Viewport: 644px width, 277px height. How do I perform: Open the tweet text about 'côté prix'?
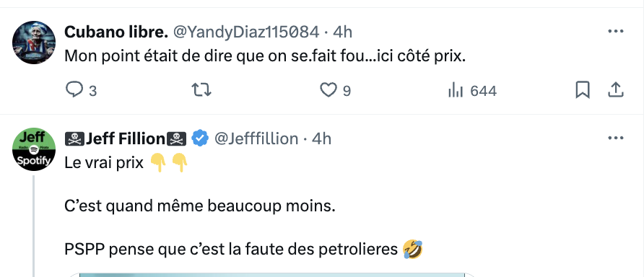pos(265,57)
